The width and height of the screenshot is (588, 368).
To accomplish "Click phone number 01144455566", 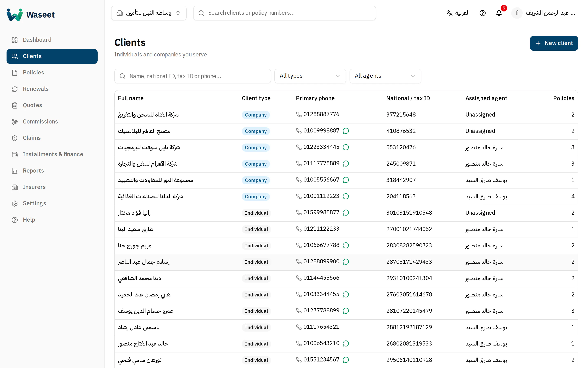I will 321,278.
